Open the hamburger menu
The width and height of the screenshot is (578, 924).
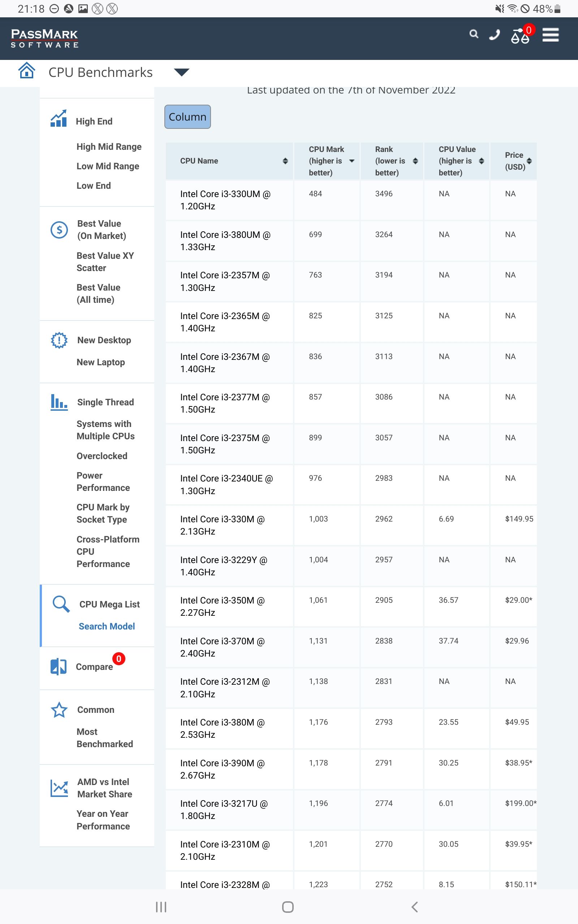[551, 35]
